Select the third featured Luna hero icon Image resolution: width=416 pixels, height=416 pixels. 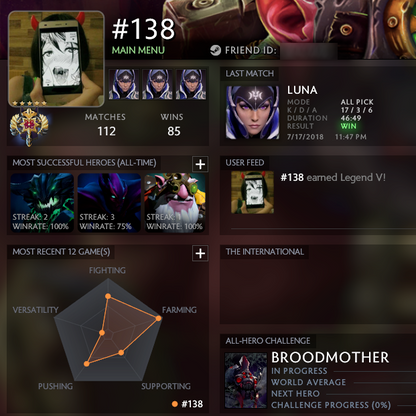(x=191, y=84)
